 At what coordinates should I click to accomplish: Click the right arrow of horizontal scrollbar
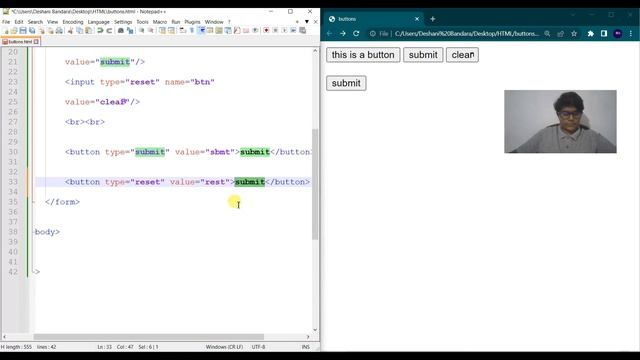tap(308, 337)
